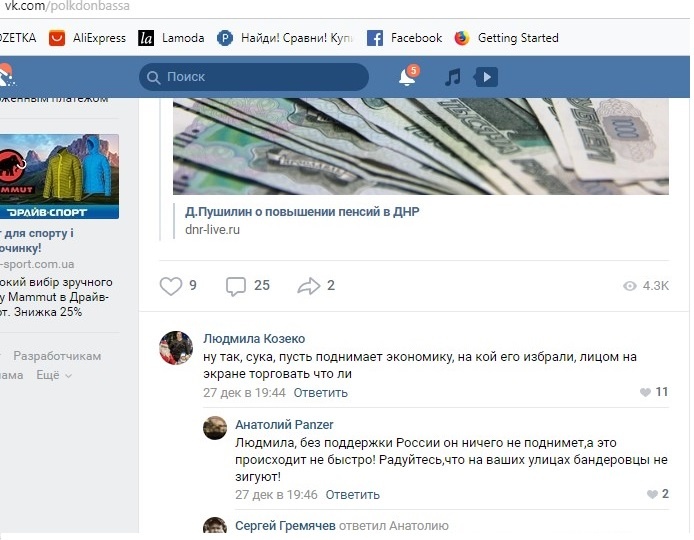Open AliExpress bookmark

[x=88, y=38]
